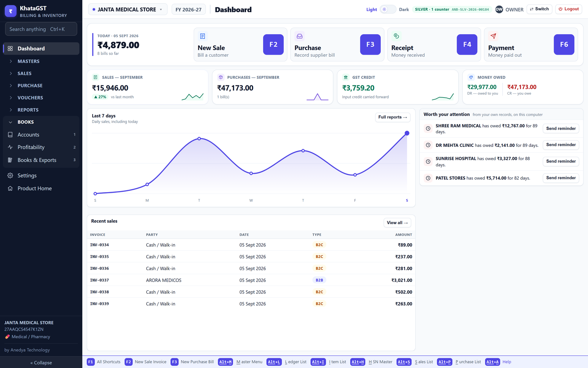
Task: Open Dashboard via its grid icon
Action: (x=10, y=49)
